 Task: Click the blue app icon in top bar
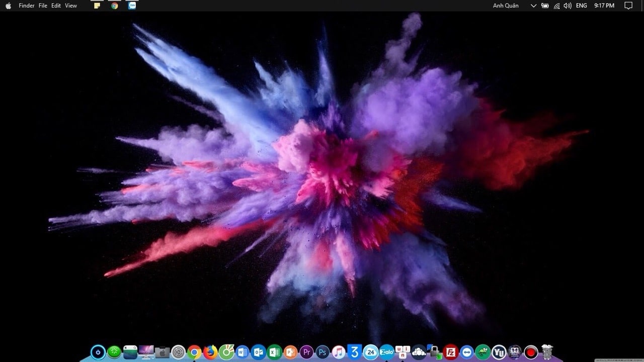[132, 6]
